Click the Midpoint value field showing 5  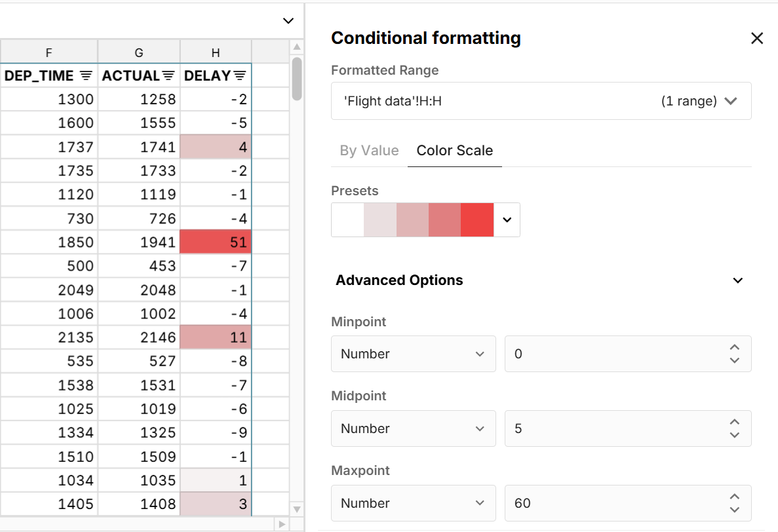616,428
